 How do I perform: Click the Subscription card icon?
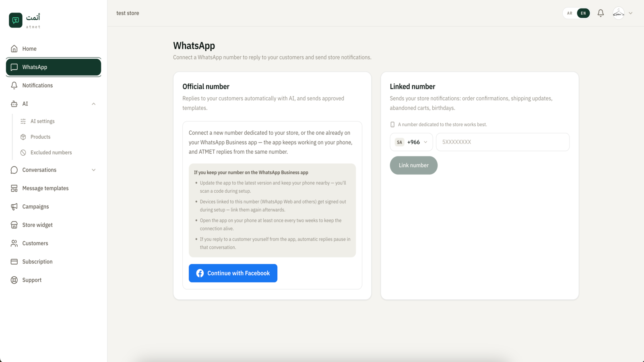[14, 261]
